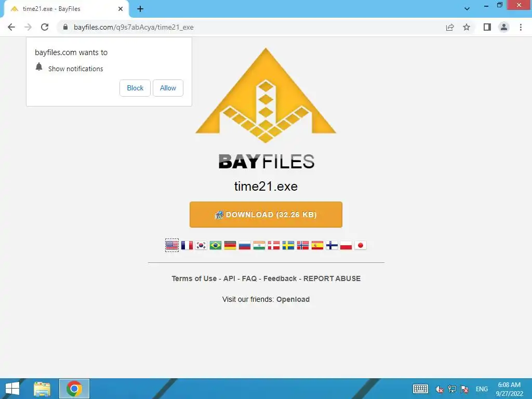Open File Explorer from the taskbar
The image size is (532, 399).
click(x=42, y=389)
